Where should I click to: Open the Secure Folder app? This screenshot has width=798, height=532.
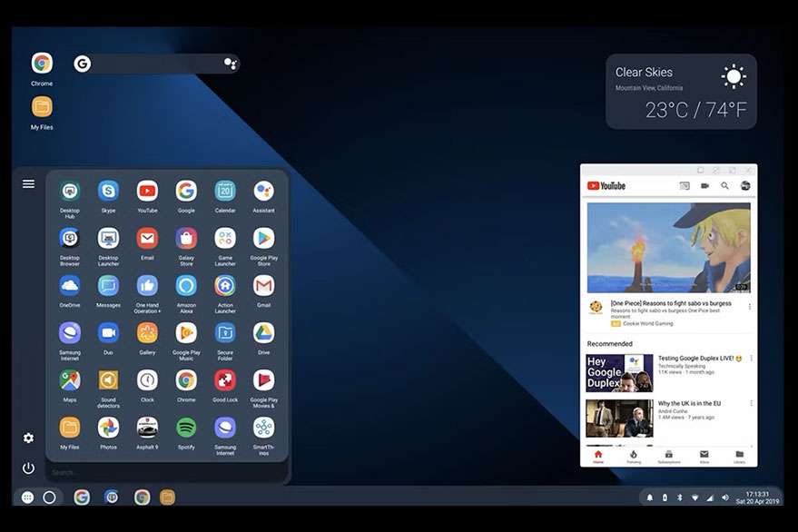[x=225, y=333]
